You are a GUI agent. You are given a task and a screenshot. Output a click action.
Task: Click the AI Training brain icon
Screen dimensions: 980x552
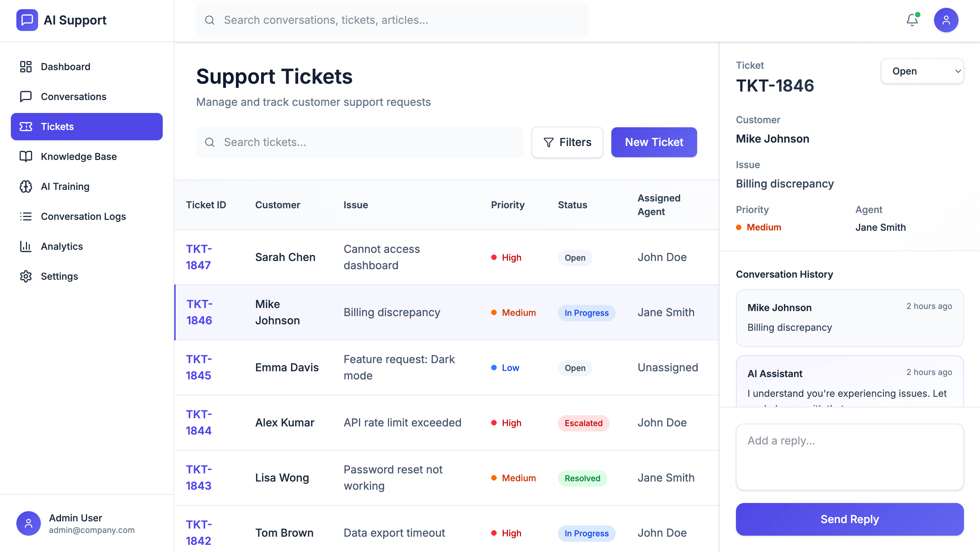(26, 186)
